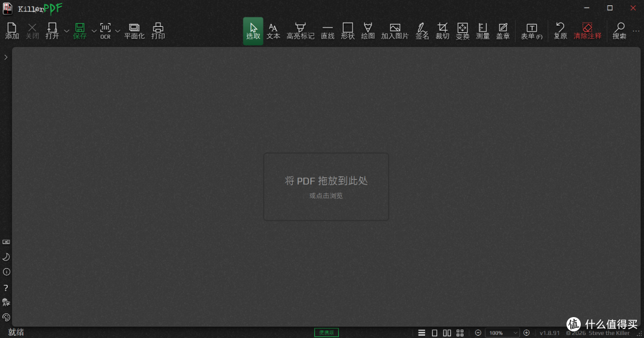This screenshot has width=644, height=338.
Task: Switch to single page view icon
Action: tap(435, 333)
